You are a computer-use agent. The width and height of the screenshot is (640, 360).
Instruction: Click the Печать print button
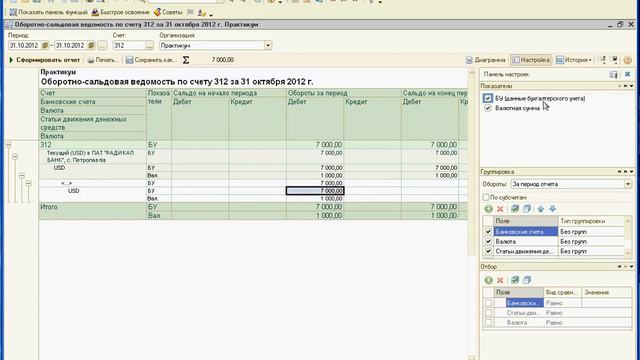[102, 60]
